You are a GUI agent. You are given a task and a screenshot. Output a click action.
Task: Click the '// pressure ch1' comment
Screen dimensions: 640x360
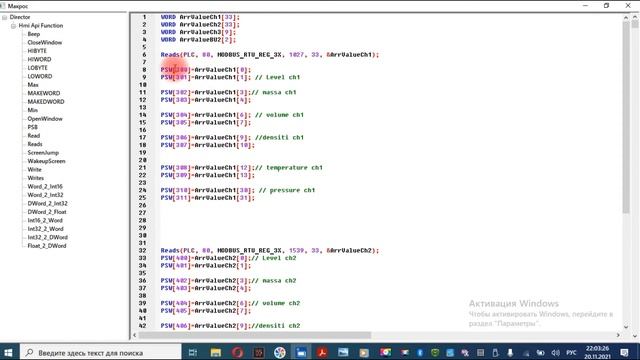point(287,190)
